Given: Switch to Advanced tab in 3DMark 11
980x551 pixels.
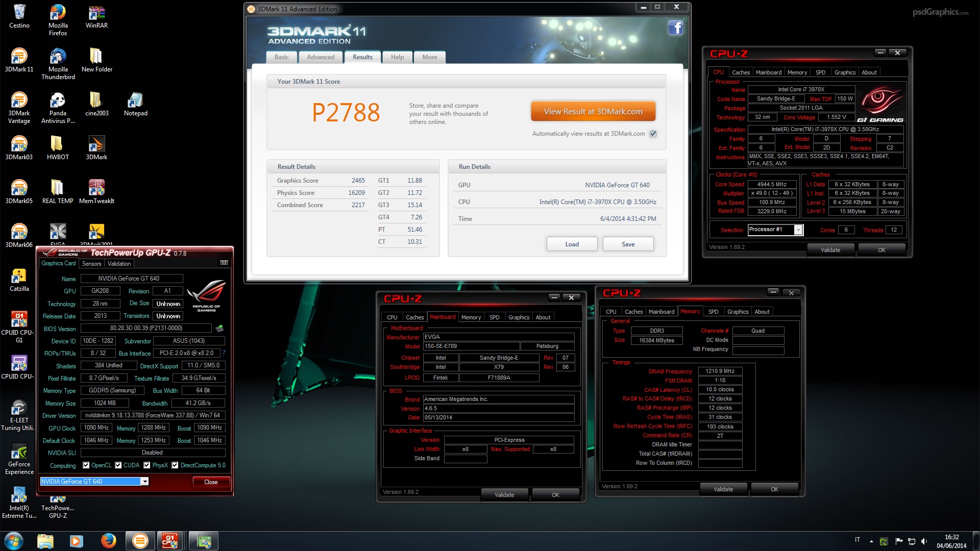Looking at the screenshot, I should [321, 57].
